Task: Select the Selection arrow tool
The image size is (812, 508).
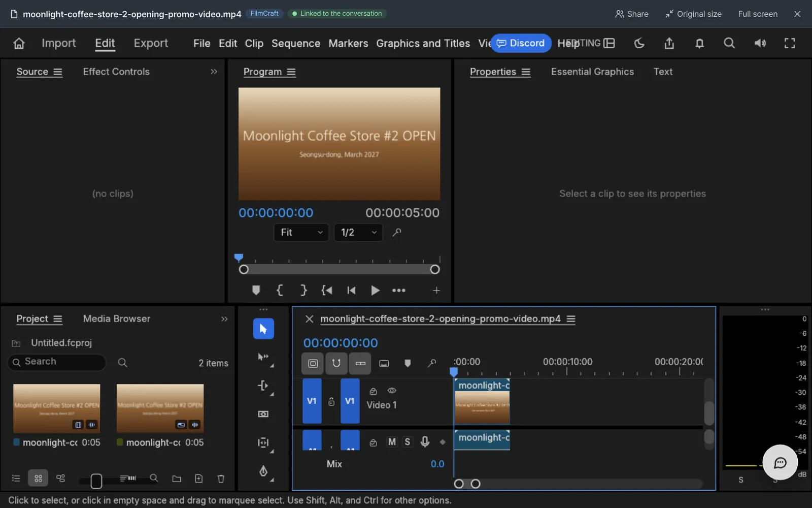Action: point(263,329)
